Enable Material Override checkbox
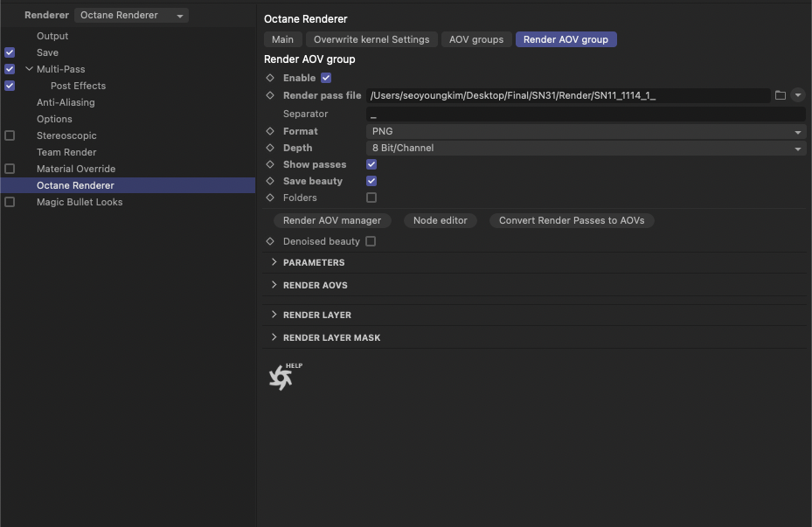 click(10, 169)
